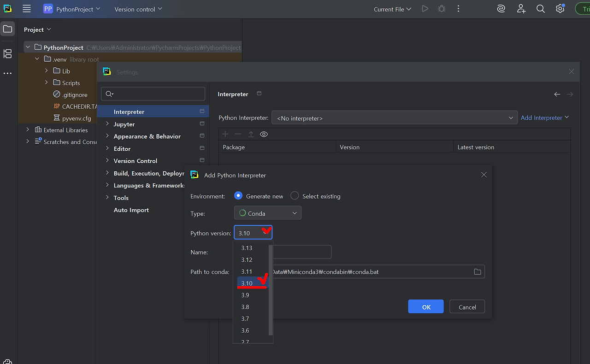The image size is (590, 364).
Task: Show more tool windows ellipsis
Action: [7, 73]
